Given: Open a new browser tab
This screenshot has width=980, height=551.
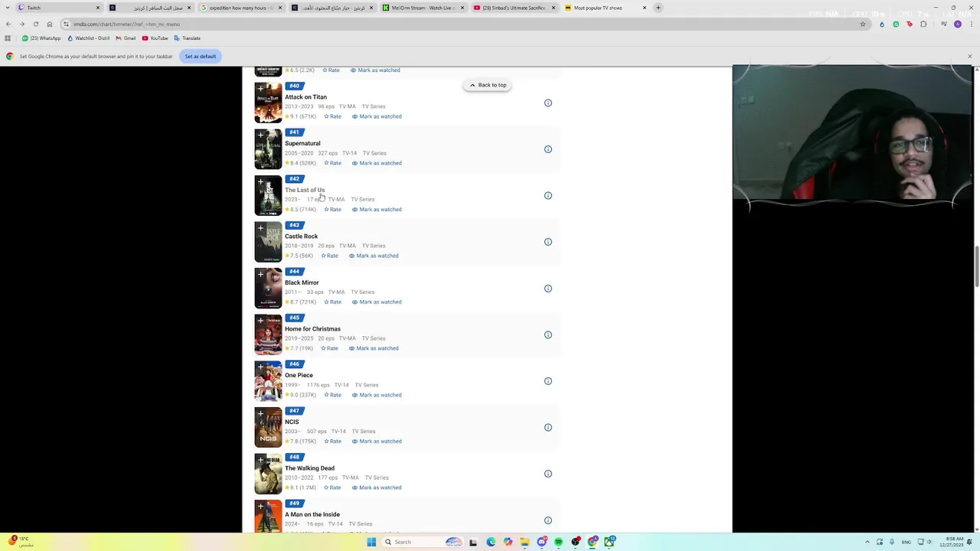Looking at the screenshot, I should click(658, 8).
